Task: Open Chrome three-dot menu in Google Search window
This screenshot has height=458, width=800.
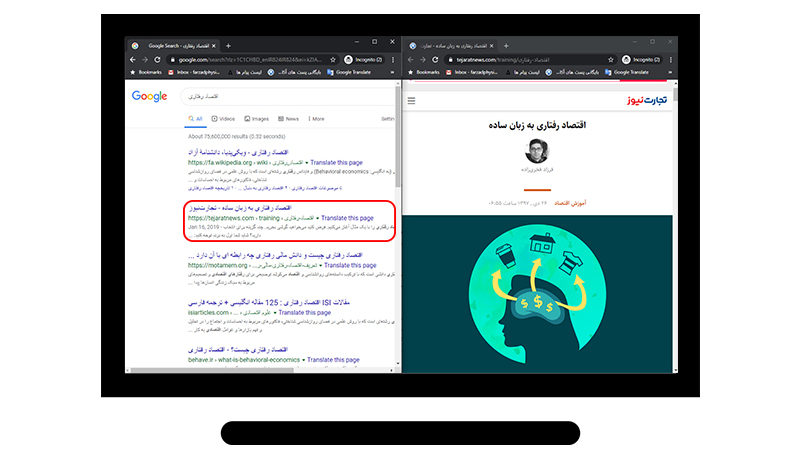Action: point(393,60)
